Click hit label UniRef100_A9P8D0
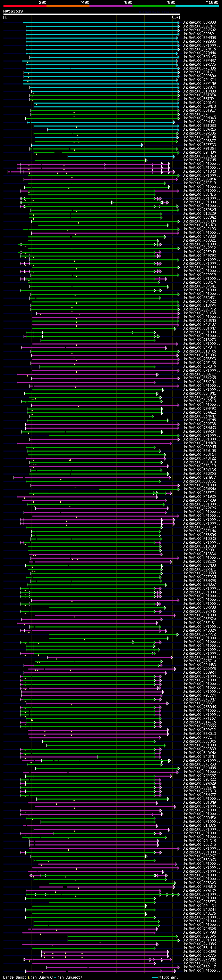 (x=199, y=76)
